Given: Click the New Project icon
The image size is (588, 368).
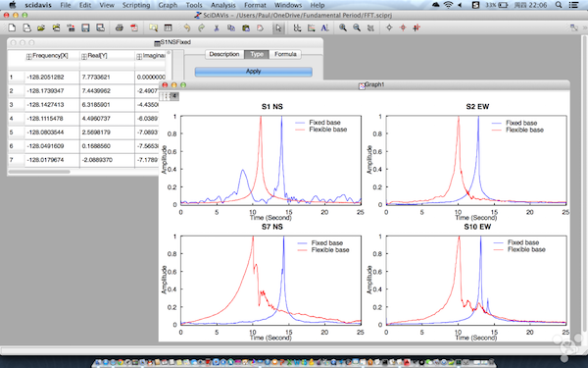Looking at the screenshot, I should pyautogui.click(x=12, y=27).
